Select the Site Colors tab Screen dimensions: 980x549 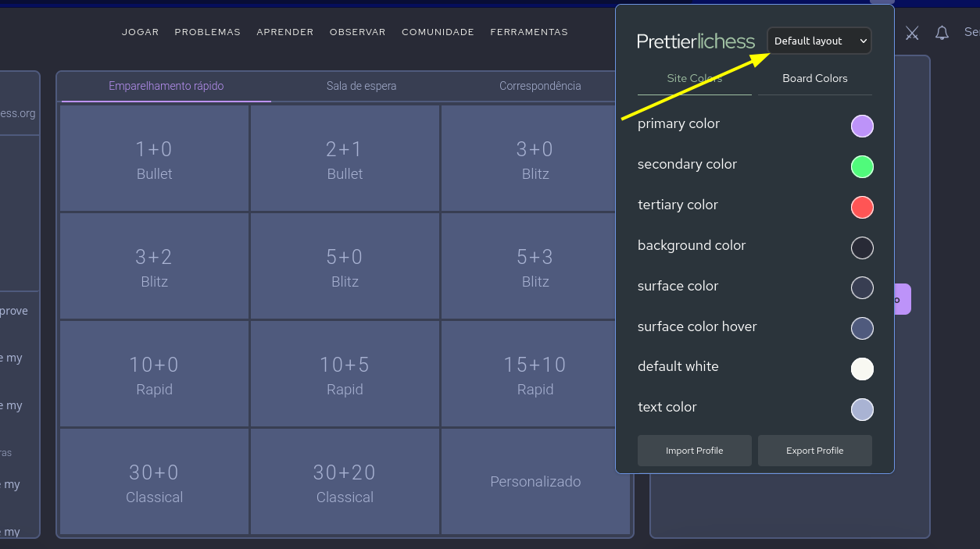coord(694,78)
